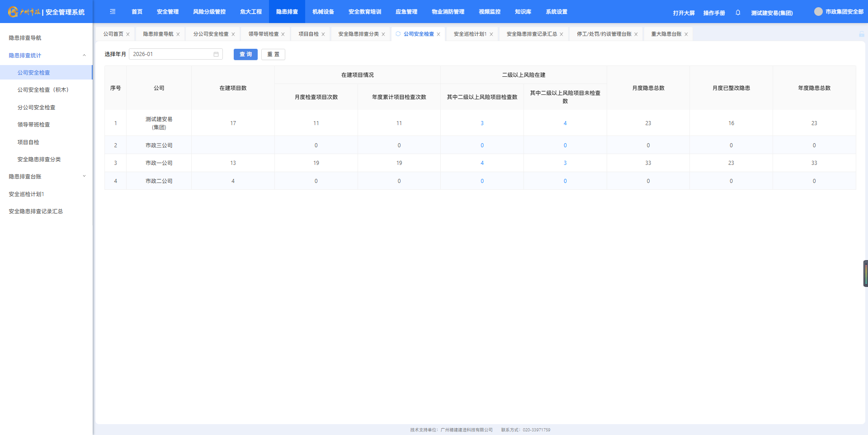Close the 隐患排查导航 tab

point(178,34)
